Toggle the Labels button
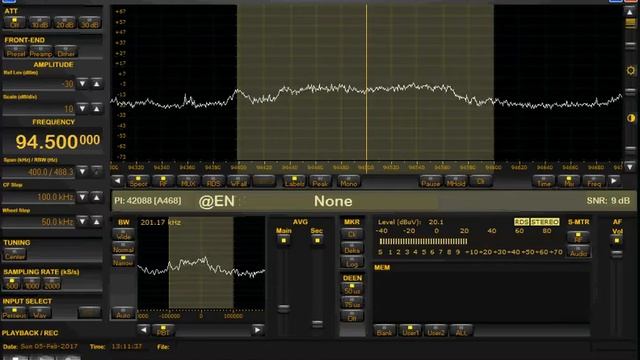Screen dimensions: 640x360 pyautogui.click(x=294, y=182)
